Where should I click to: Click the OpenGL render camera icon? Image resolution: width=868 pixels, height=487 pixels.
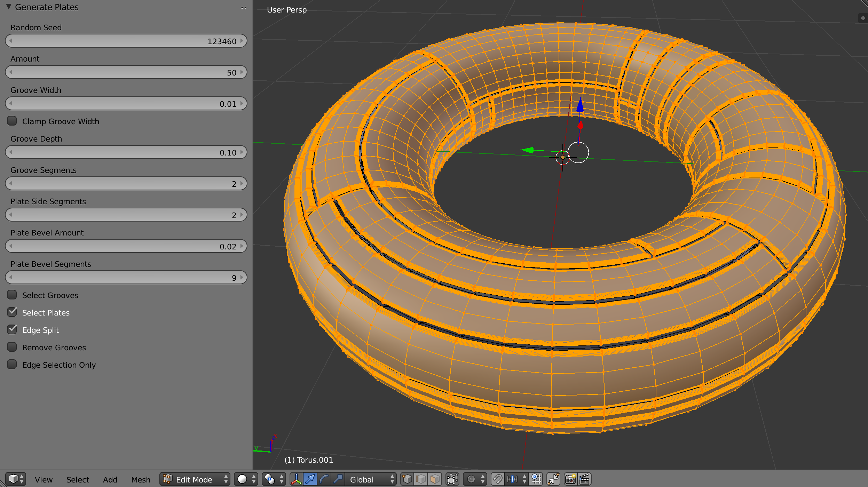pos(570,479)
